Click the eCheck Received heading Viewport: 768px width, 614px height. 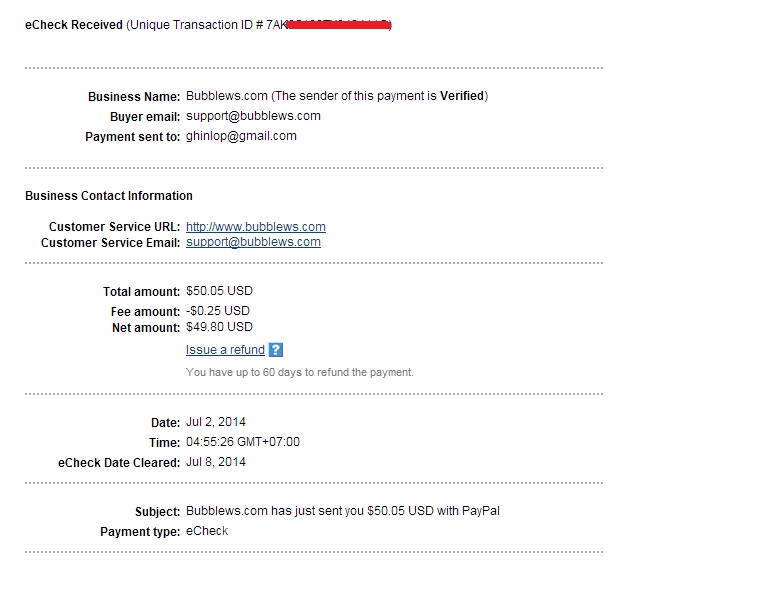click(x=73, y=25)
